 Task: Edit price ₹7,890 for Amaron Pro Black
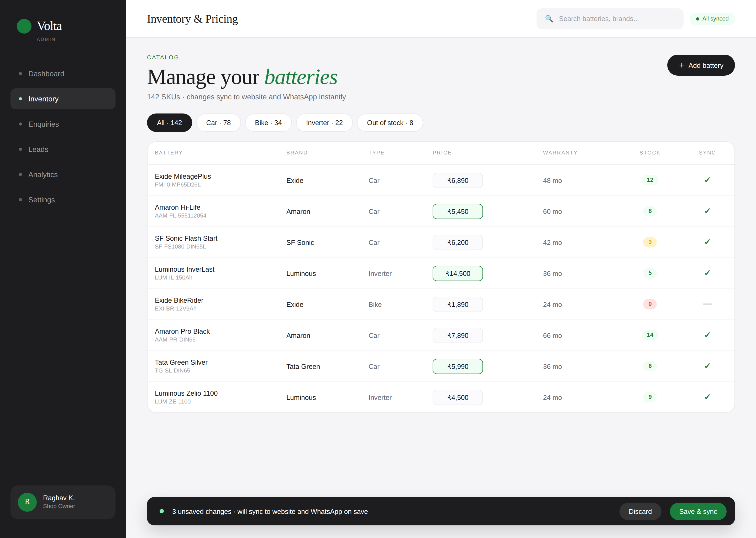[458, 335]
